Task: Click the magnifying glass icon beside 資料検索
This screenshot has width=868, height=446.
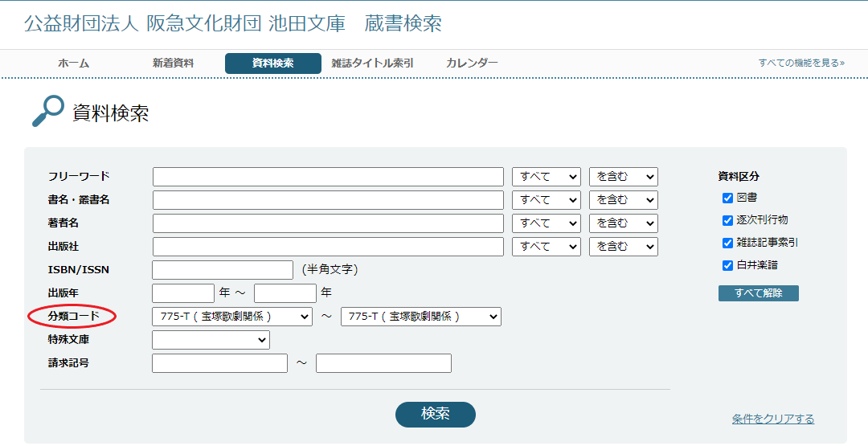Action: pyautogui.click(x=47, y=111)
